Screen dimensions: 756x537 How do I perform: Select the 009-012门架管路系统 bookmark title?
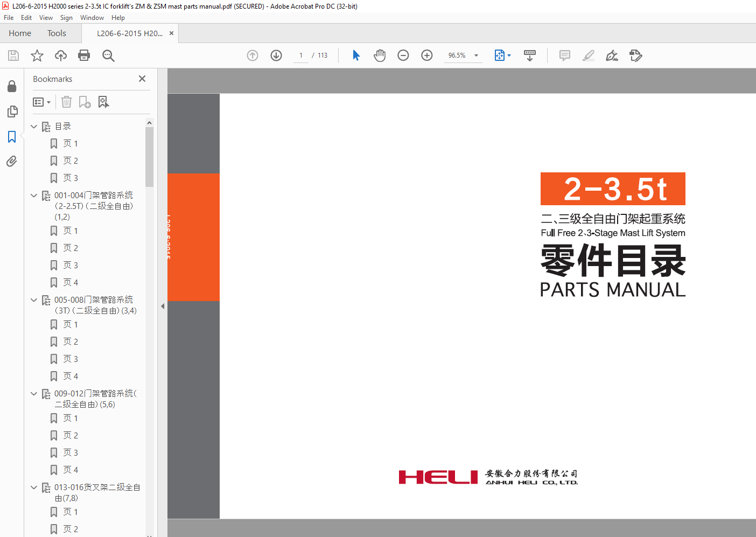point(96,399)
